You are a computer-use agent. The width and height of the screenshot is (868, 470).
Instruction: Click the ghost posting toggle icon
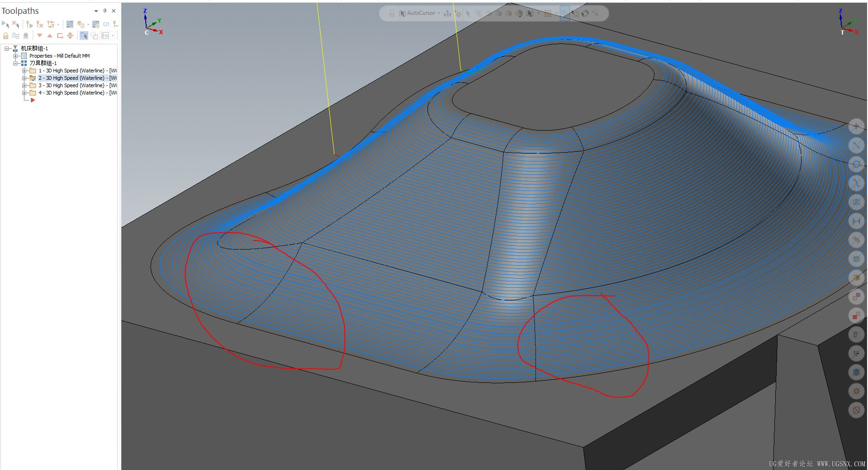(x=26, y=36)
